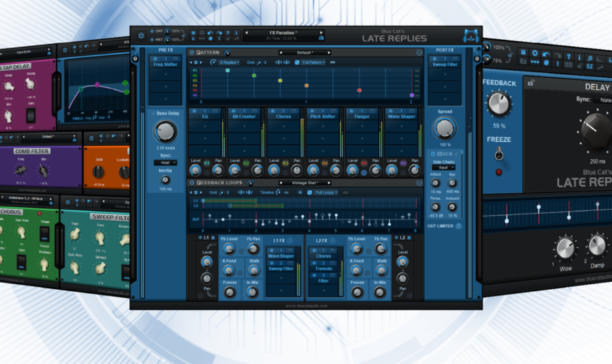Open the Default pattern preset selector
The image size is (612, 364).
tap(305, 53)
